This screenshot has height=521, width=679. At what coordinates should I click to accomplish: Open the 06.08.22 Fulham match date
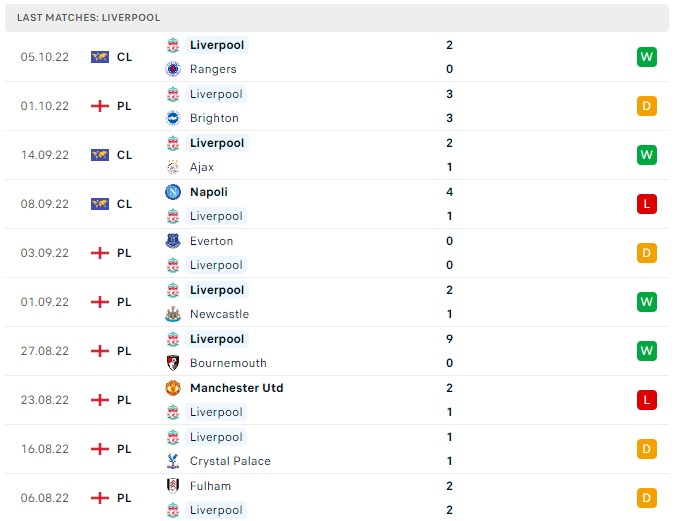44,498
